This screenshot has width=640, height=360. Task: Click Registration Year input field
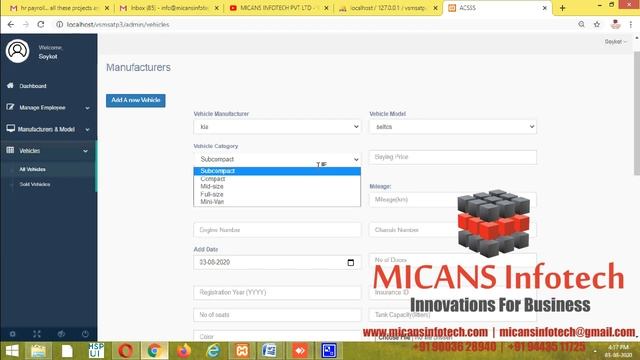tap(277, 293)
